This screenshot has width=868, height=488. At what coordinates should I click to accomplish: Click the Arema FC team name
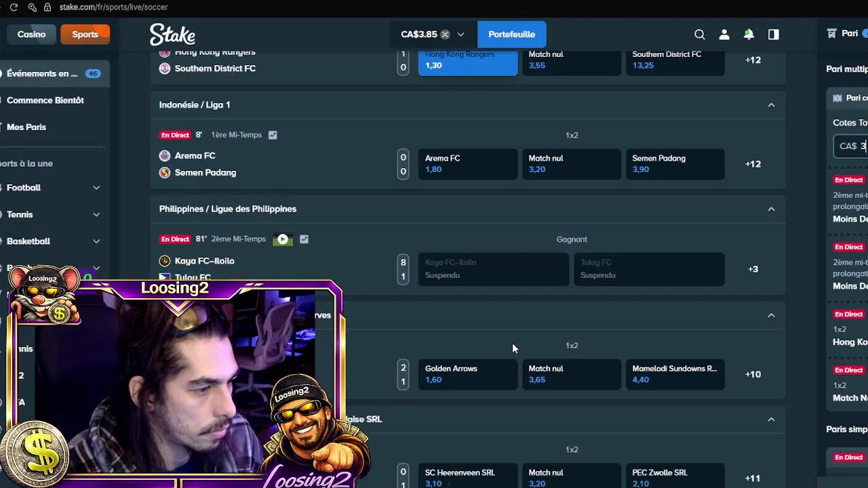tap(195, 156)
